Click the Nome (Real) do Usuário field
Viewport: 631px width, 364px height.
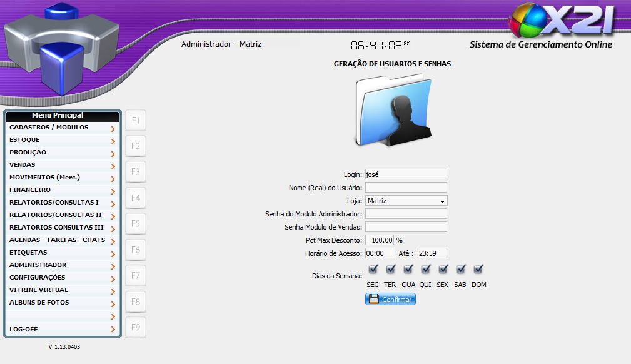click(406, 188)
